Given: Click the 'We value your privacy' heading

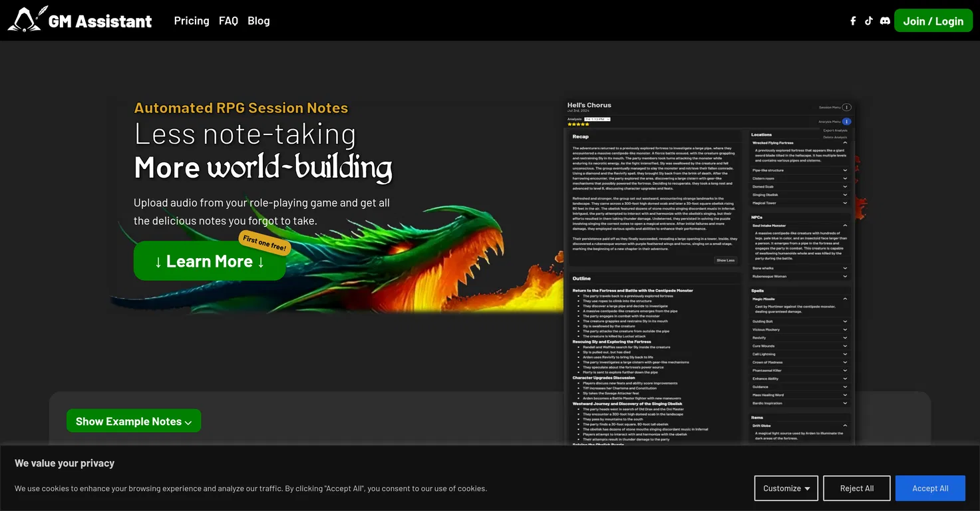Looking at the screenshot, I should [x=65, y=463].
